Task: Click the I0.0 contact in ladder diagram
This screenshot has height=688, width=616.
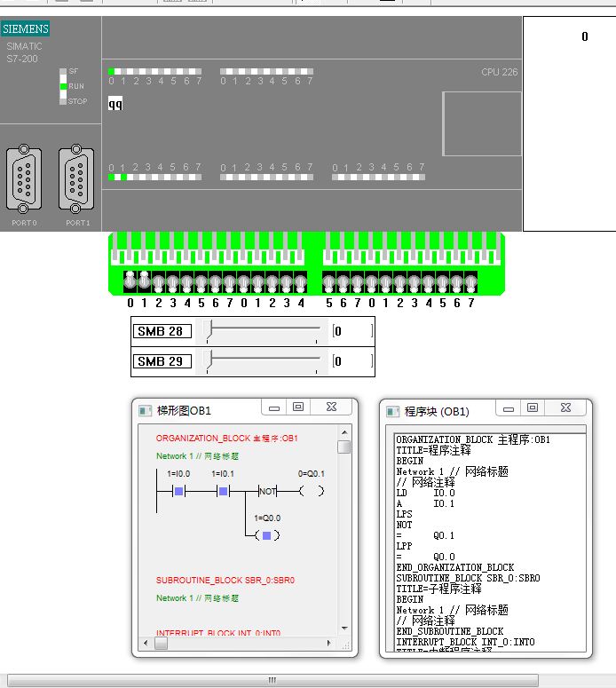Action: (x=178, y=491)
